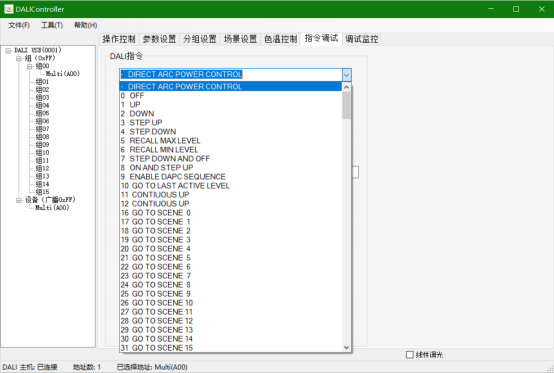Choose '16 GO TO SCENE 0' command
The image size is (554, 373).
click(231, 213)
